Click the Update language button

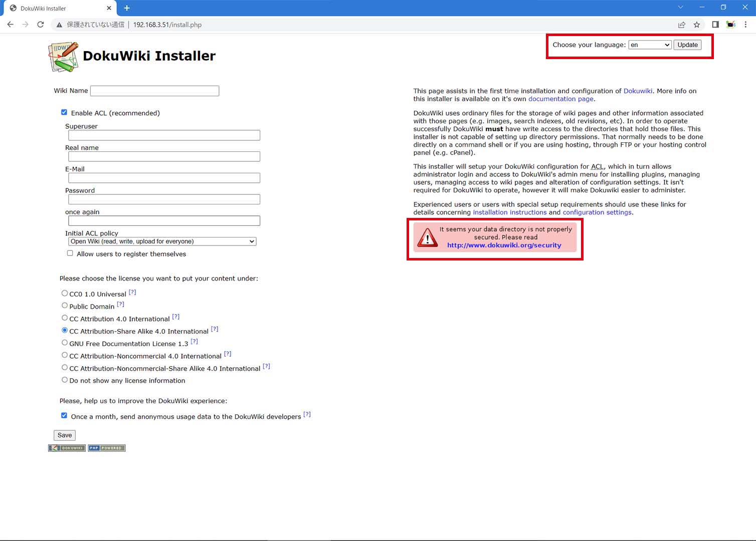click(687, 45)
